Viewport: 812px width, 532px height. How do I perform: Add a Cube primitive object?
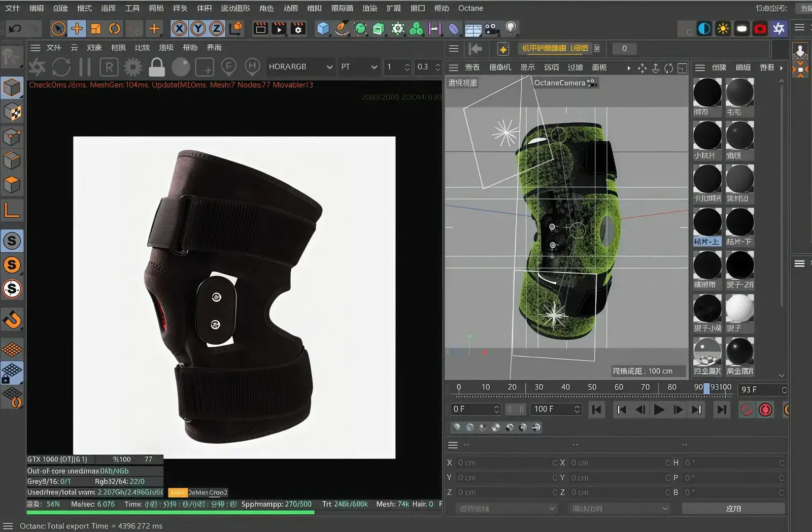coord(323,28)
